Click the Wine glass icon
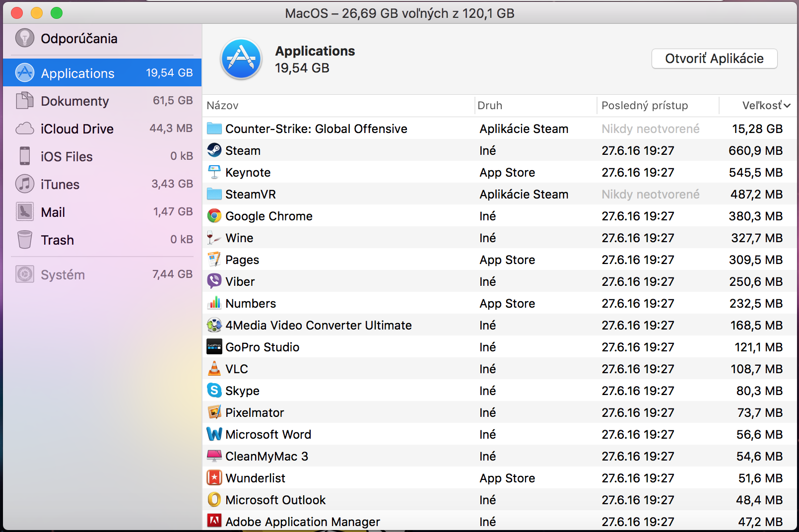This screenshot has width=799, height=532. pyautogui.click(x=214, y=237)
